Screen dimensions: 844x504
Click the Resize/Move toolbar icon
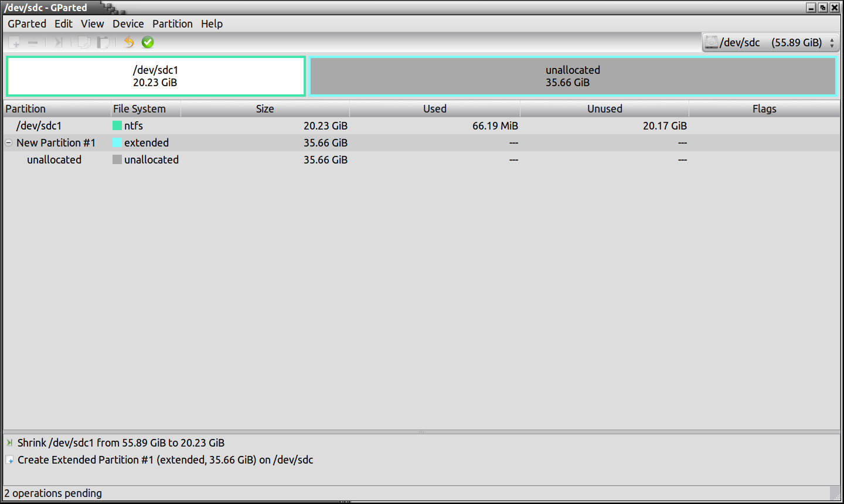(x=59, y=42)
